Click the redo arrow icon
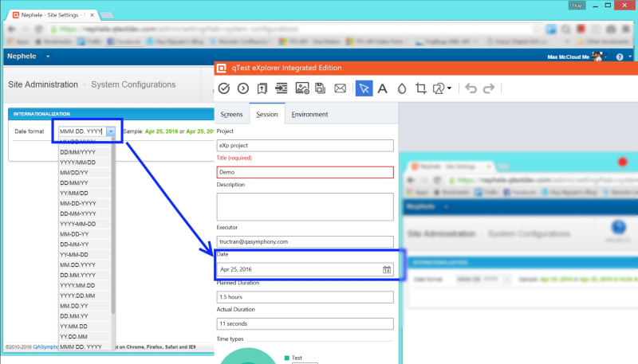Image resolution: width=638 pixels, height=364 pixels. [489, 88]
